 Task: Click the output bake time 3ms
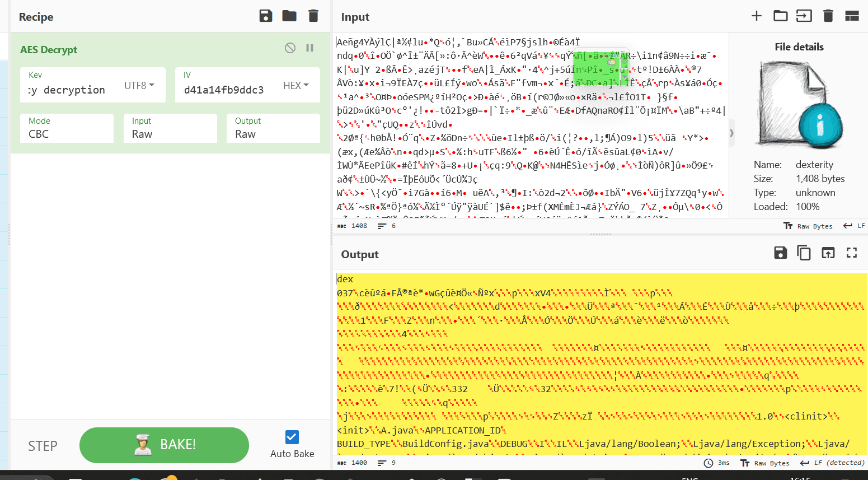click(x=717, y=463)
